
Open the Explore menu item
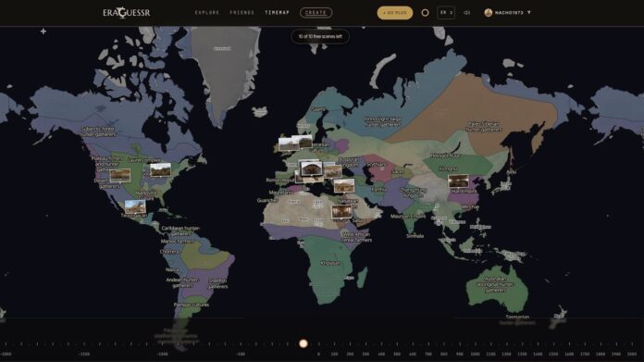click(207, 13)
